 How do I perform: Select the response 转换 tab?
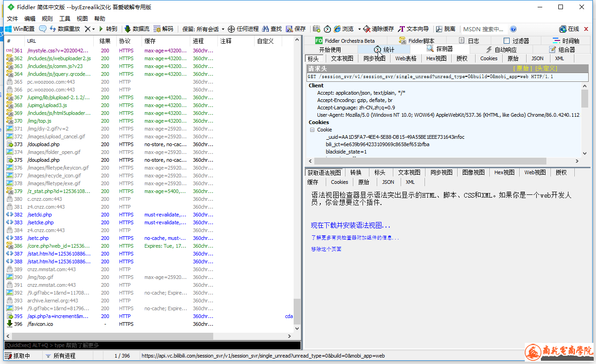(356, 172)
